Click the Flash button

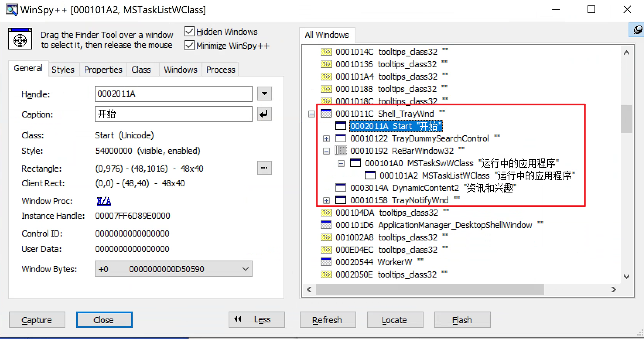tap(462, 320)
